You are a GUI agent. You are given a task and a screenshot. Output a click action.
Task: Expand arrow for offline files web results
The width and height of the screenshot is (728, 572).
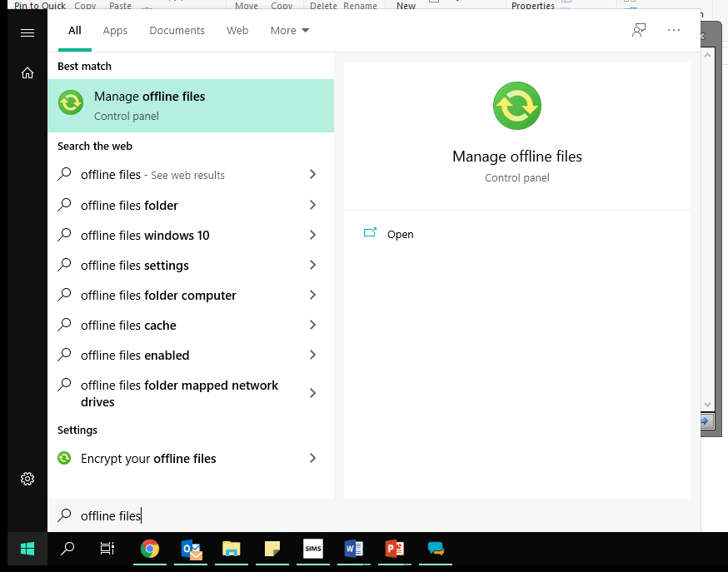coord(312,174)
